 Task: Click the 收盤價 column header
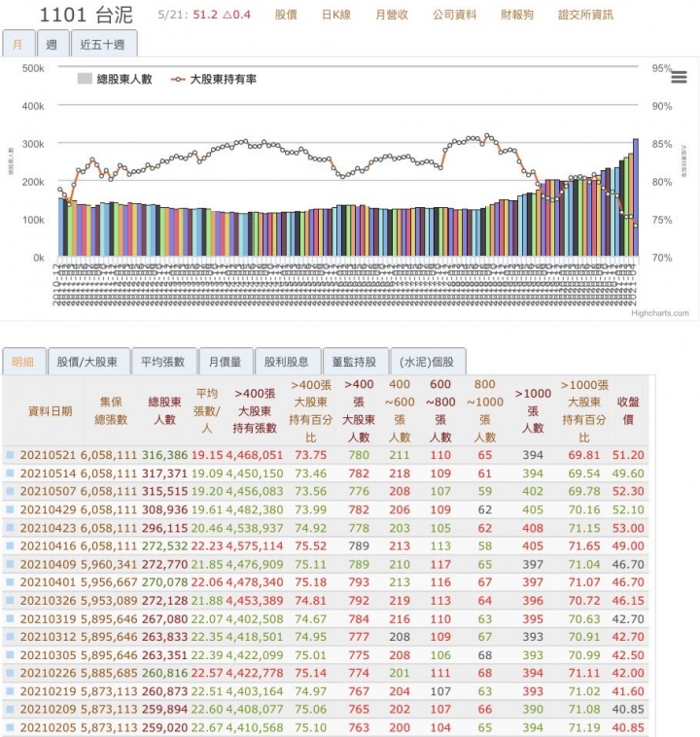click(628, 411)
